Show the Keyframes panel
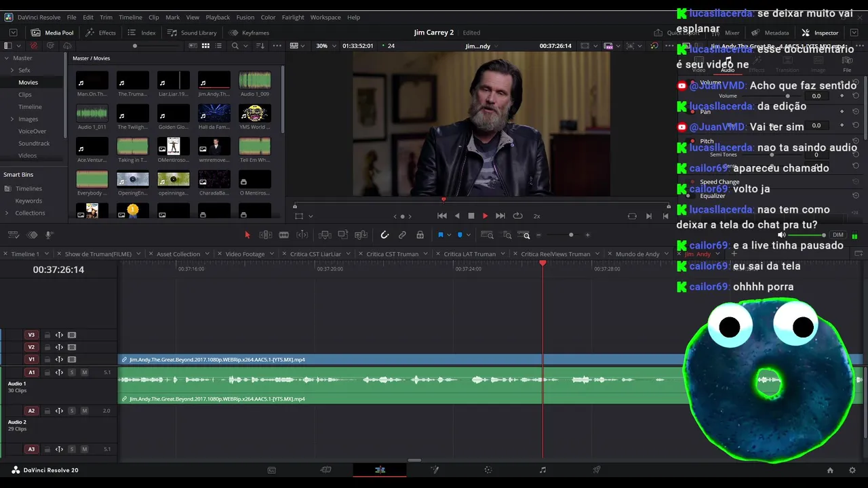This screenshot has height=488, width=868. tap(249, 33)
